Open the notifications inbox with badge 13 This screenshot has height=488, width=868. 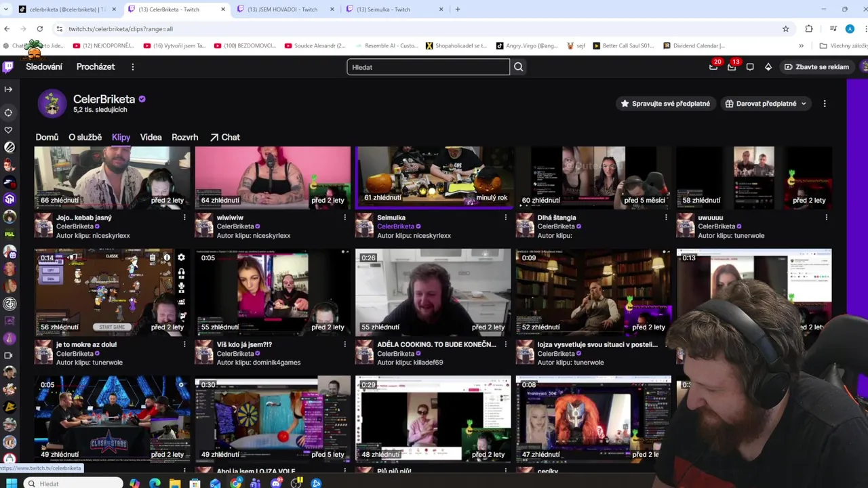[x=732, y=67]
